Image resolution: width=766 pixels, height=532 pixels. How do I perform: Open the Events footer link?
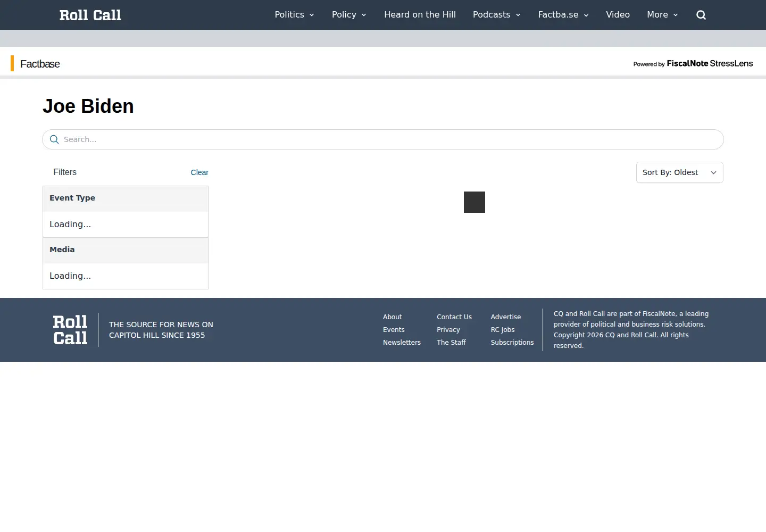tap(394, 330)
